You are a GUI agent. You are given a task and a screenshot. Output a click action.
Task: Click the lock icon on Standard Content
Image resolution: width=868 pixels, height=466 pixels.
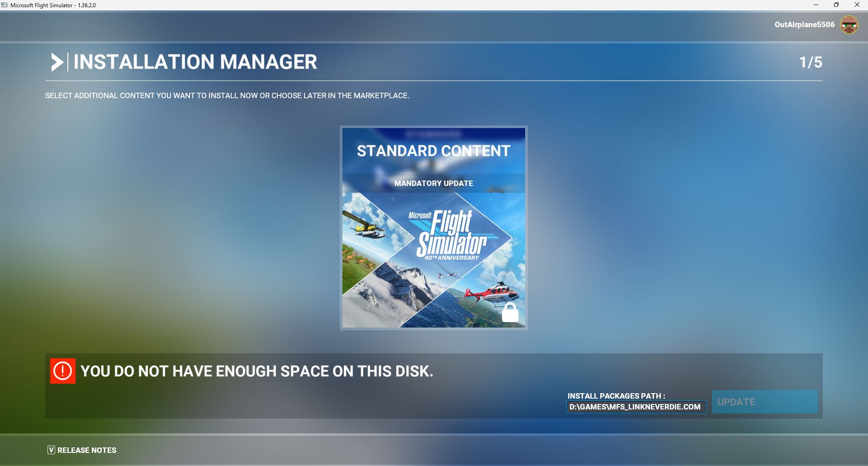[510, 313]
